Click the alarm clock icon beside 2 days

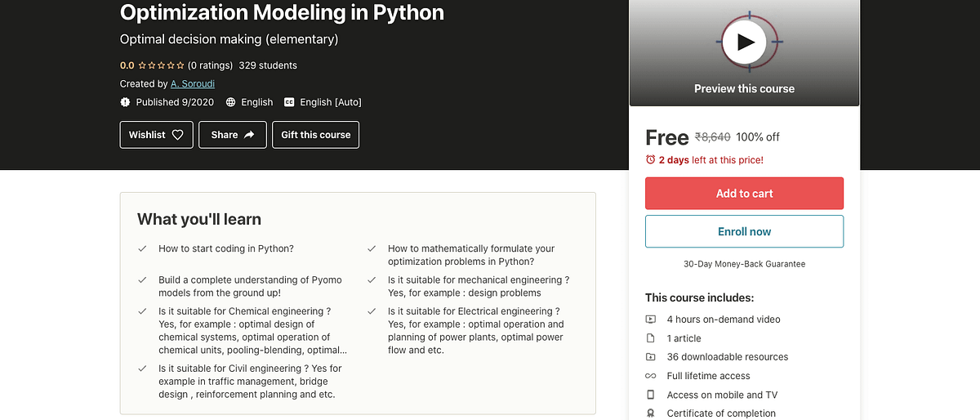click(650, 160)
